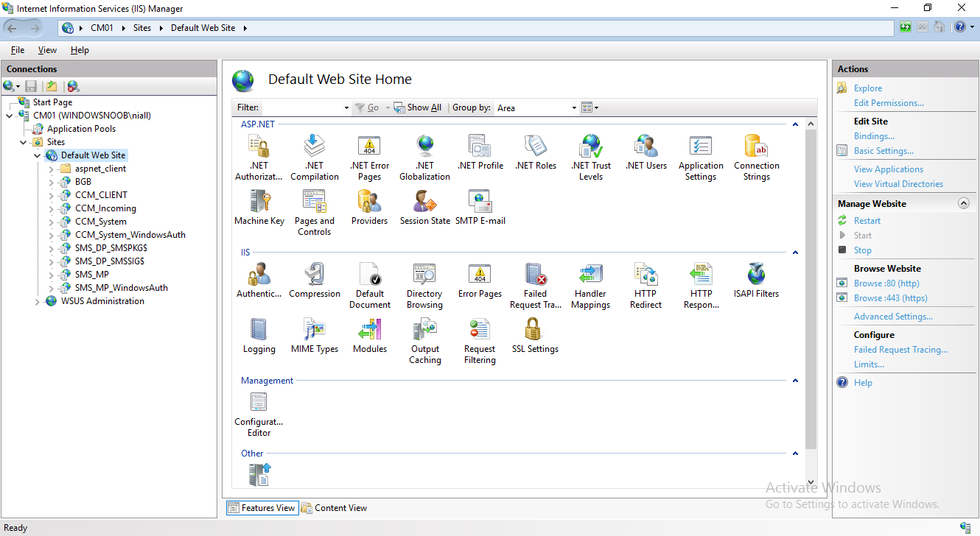Viewport: 980px width, 536px height.
Task: Open Compression feature
Action: (x=315, y=281)
